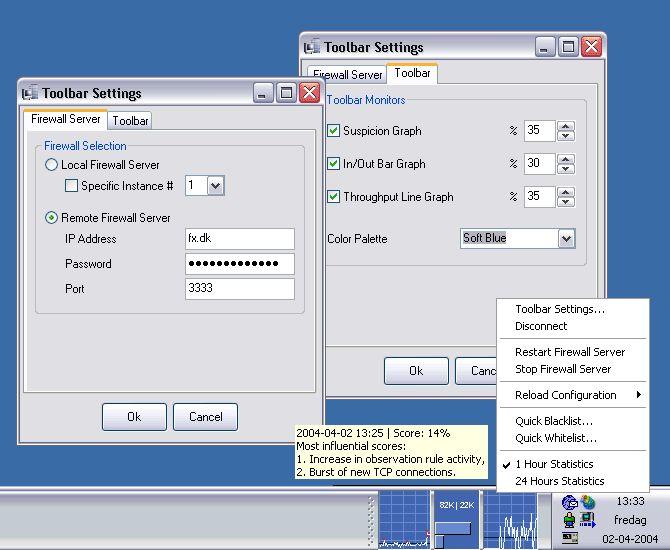Click the Port field containing 3333
The height and width of the screenshot is (550, 670).
point(240,289)
